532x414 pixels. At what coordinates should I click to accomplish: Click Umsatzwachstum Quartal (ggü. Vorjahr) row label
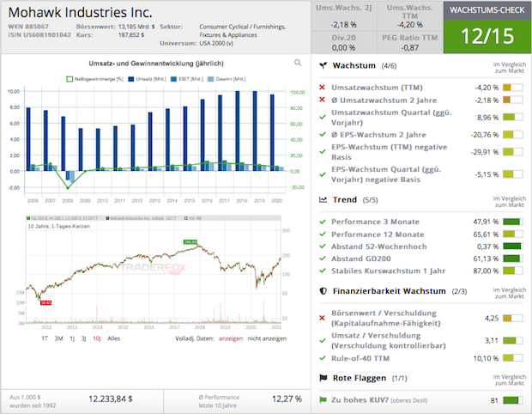coord(391,118)
